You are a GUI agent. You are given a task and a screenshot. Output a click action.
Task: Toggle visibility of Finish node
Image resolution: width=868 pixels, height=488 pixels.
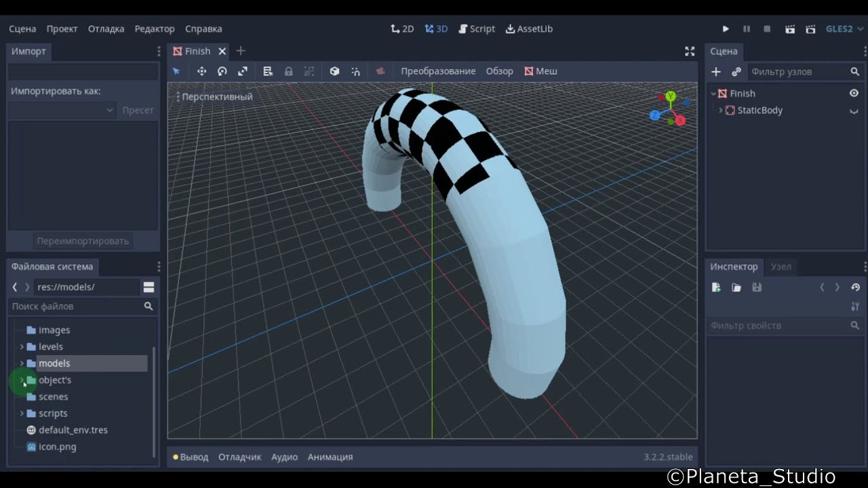point(854,94)
